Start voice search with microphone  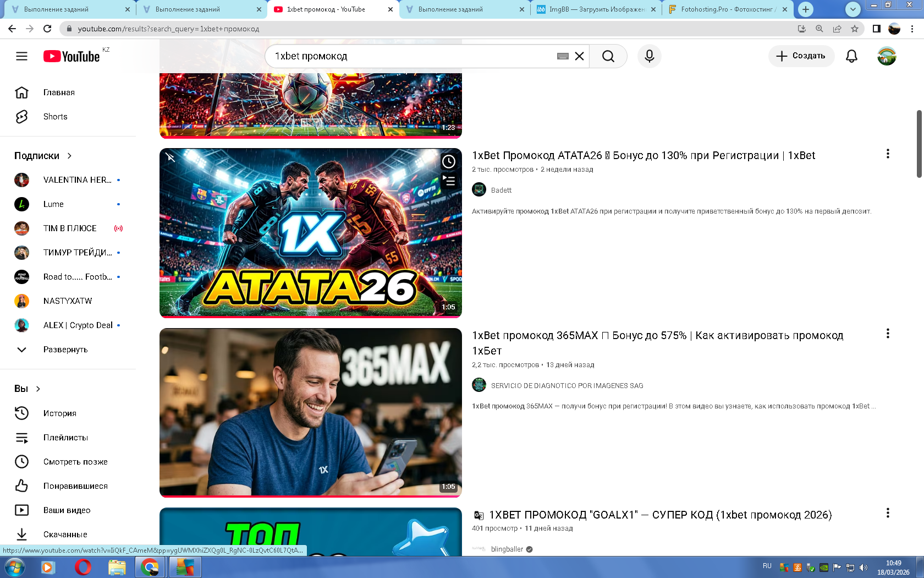(x=650, y=56)
